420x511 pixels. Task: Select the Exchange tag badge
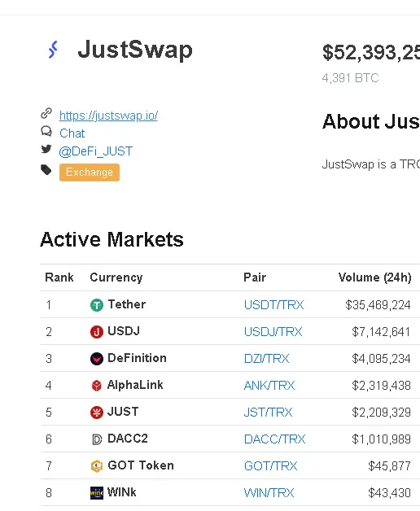(90, 172)
